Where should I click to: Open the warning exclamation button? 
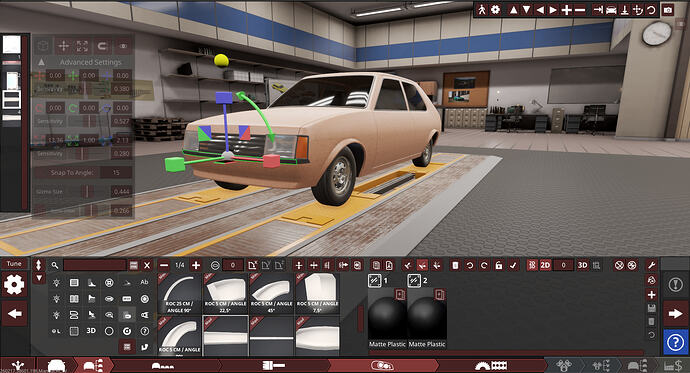(x=675, y=285)
